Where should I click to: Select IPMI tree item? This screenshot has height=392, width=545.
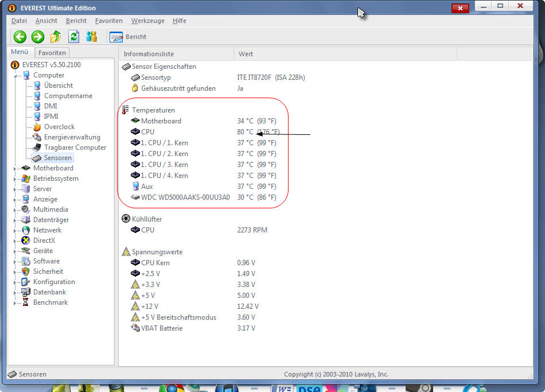[x=51, y=117]
